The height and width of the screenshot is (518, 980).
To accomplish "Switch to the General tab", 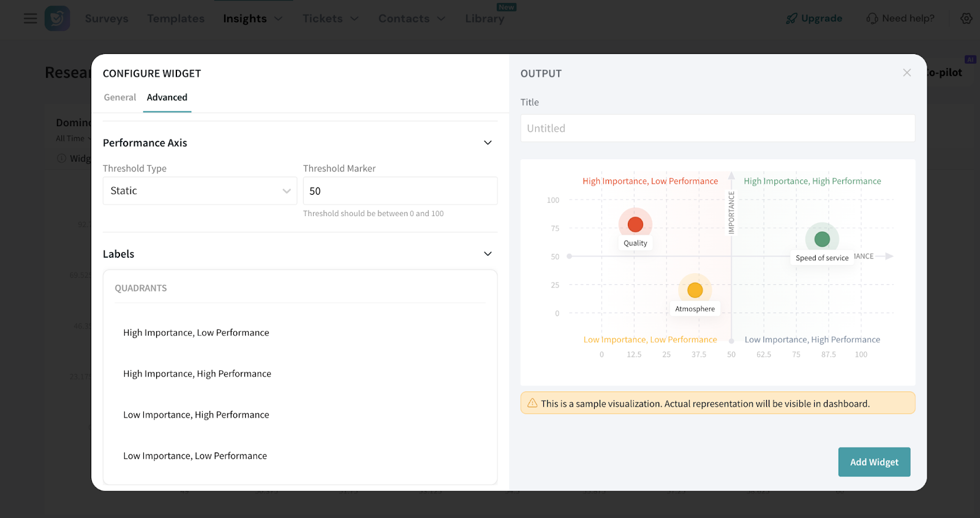I will [x=120, y=97].
